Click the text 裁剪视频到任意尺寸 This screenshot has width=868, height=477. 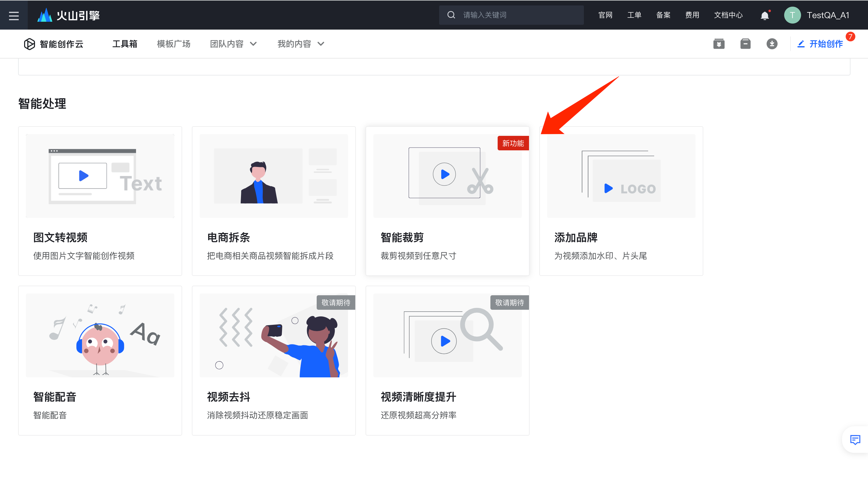point(418,256)
